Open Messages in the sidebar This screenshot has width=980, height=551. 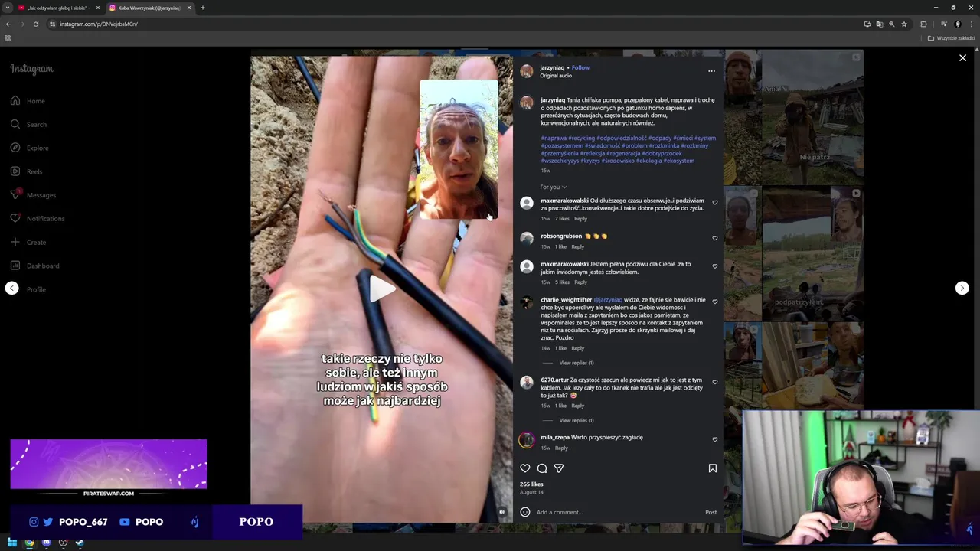point(33,195)
